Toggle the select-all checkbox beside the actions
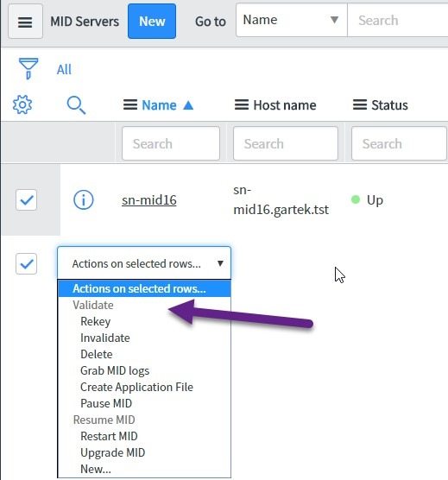Screen dimensions: 448x480 (x=26, y=263)
